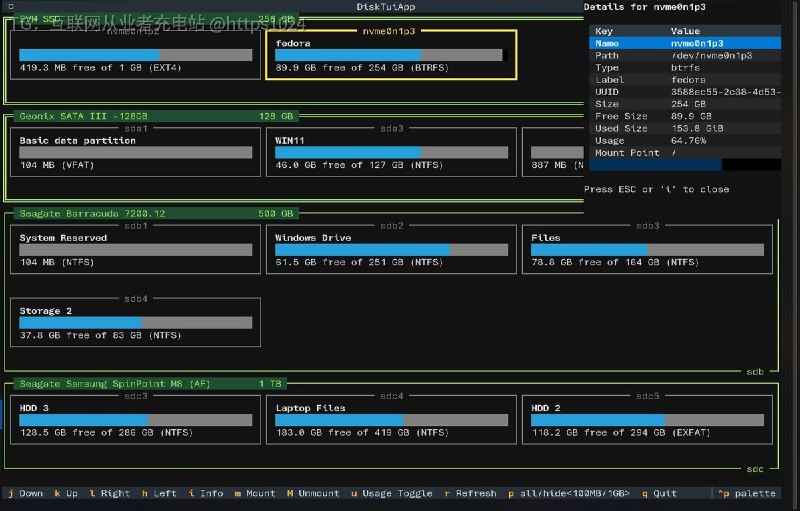800x511 pixels.
Task: Select the fedora nvme0n1p3 partition card
Action: (x=391, y=55)
